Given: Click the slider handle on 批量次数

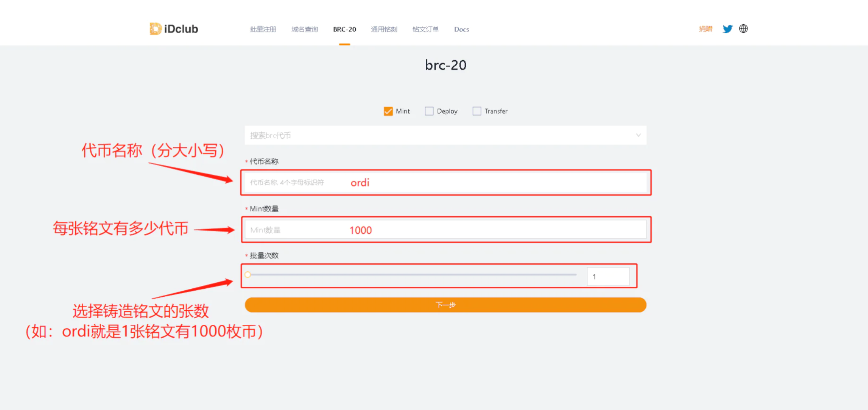Looking at the screenshot, I should 248,275.
